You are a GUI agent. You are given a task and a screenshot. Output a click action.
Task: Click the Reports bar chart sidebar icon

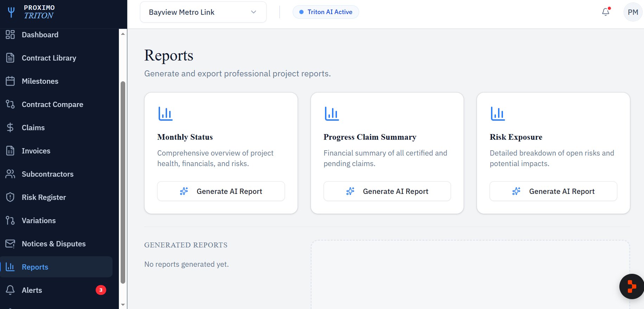[x=10, y=267]
